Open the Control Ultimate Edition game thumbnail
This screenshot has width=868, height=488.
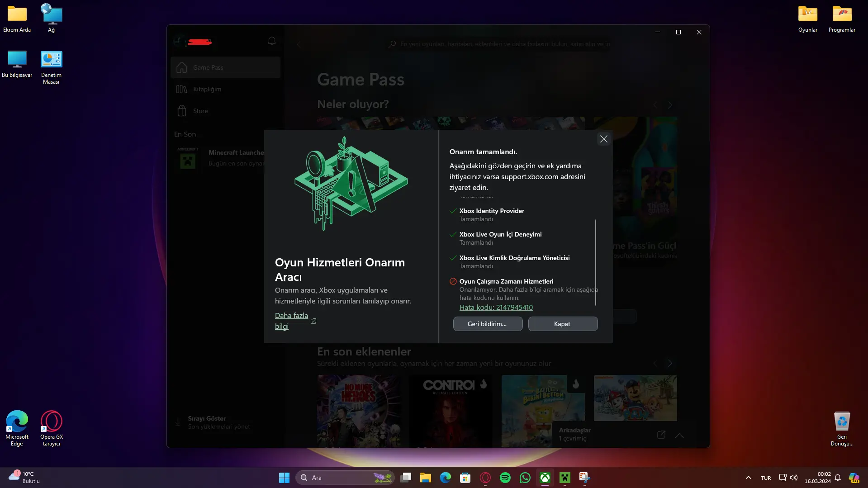click(x=451, y=411)
